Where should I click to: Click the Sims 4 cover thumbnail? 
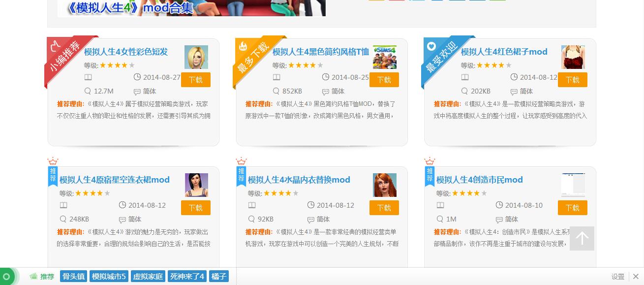tap(385, 57)
